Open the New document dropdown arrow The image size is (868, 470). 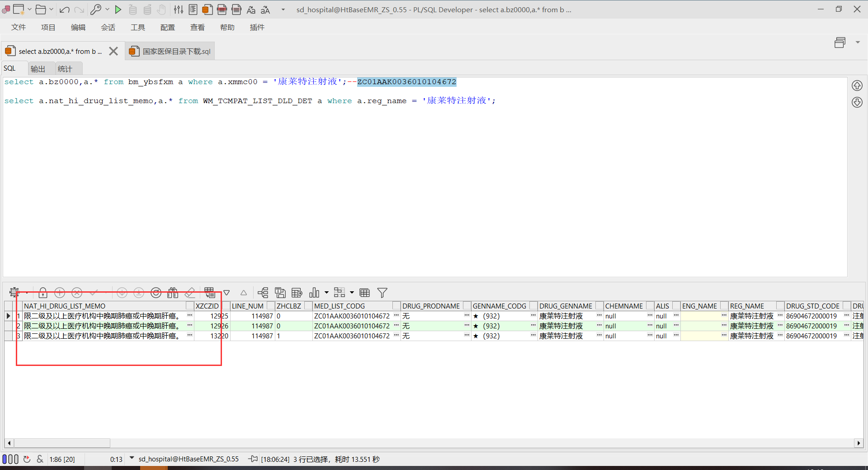click(x=29, y=9)
